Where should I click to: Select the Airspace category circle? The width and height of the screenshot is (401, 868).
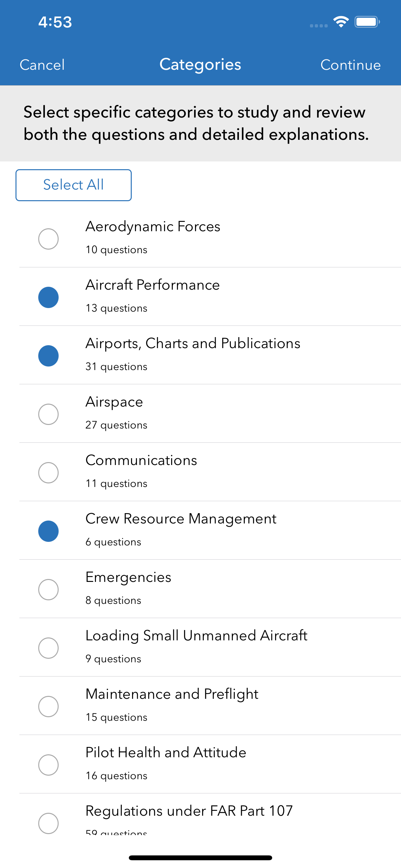coord(48,414)
